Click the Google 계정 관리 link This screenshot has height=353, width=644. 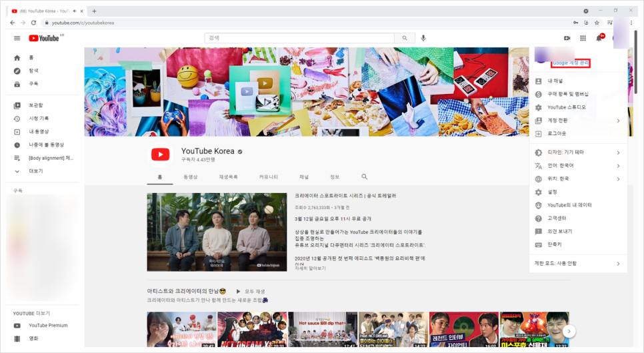tap(571, 63)
